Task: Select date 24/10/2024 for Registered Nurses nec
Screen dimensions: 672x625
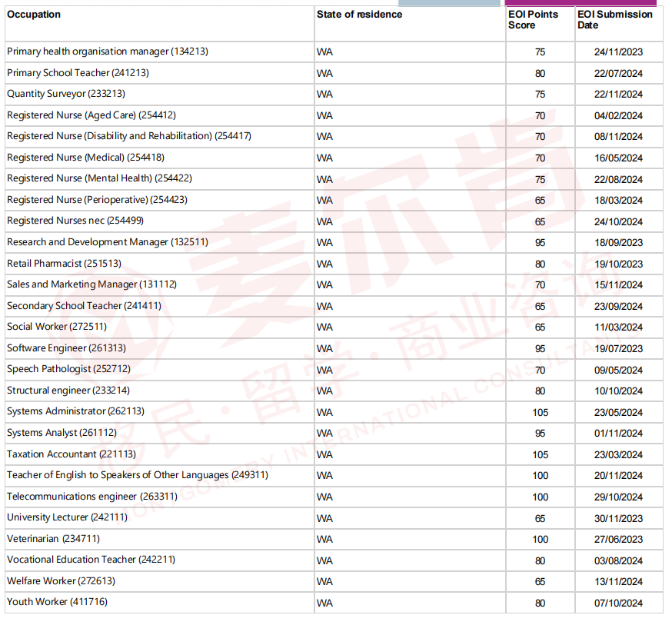Action: [618, 222]
